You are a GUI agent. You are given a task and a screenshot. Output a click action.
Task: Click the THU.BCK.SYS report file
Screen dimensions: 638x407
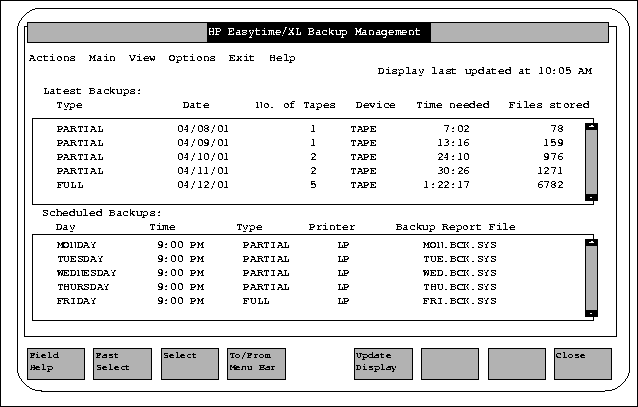point(459,287)
